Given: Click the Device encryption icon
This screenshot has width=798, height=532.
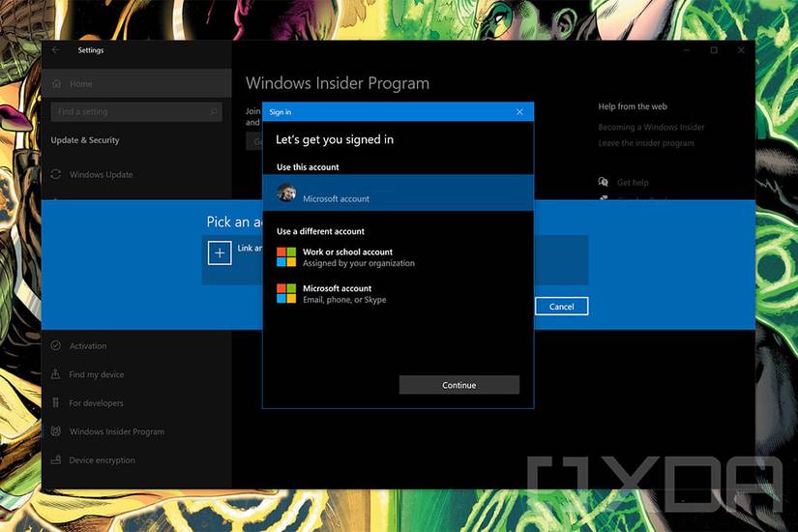Looking at the screenshot, I should pyautogui.click(x=56, y=459).
